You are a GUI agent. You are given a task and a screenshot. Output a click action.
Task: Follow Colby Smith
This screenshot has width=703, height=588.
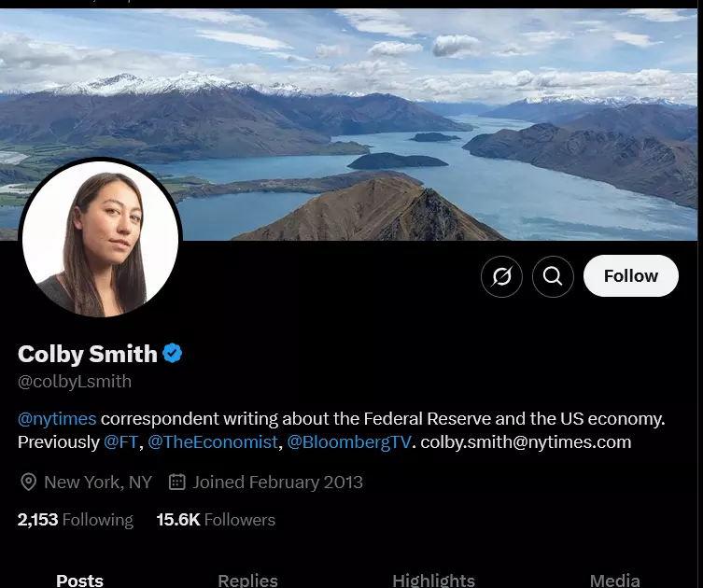click(631, 275)
